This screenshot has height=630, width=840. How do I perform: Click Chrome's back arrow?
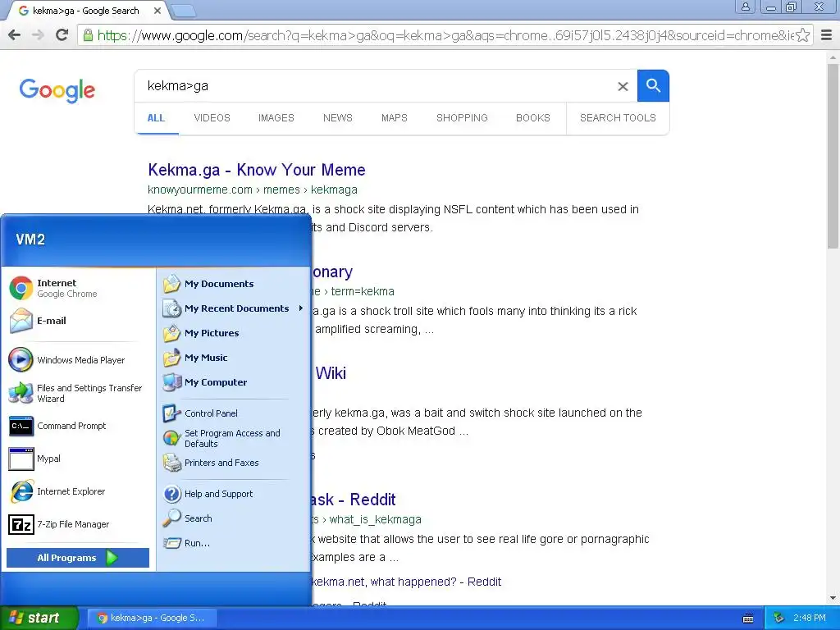(15, 35)
